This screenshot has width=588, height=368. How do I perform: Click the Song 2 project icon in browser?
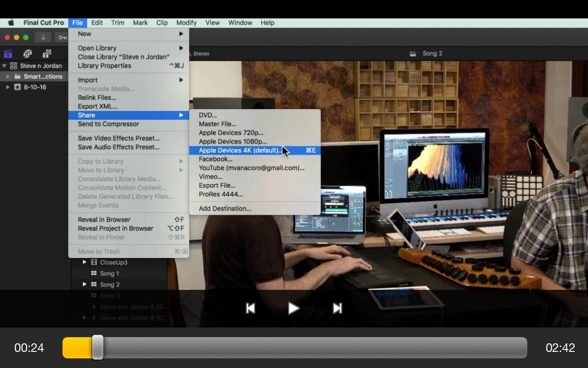tap(94, 284)
